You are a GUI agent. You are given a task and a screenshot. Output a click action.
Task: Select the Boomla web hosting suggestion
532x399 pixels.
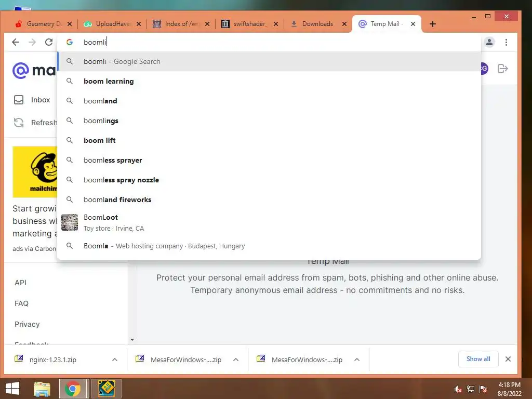pos(269,246)
